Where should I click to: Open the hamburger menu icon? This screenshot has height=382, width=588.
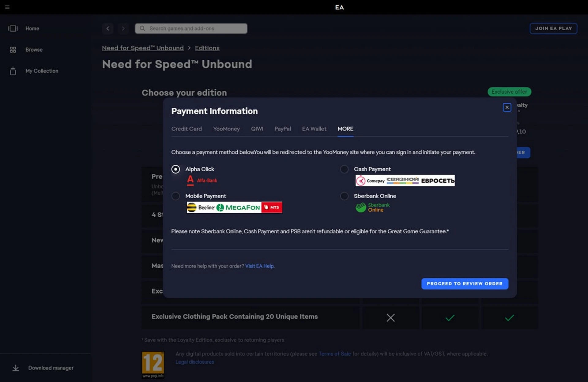[7, 7]
